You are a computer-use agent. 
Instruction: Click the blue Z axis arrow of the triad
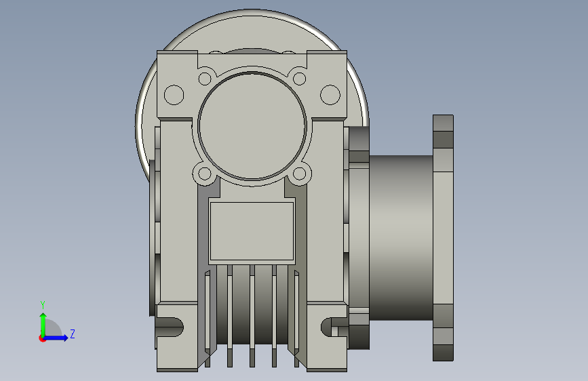(x=56, y=338)
